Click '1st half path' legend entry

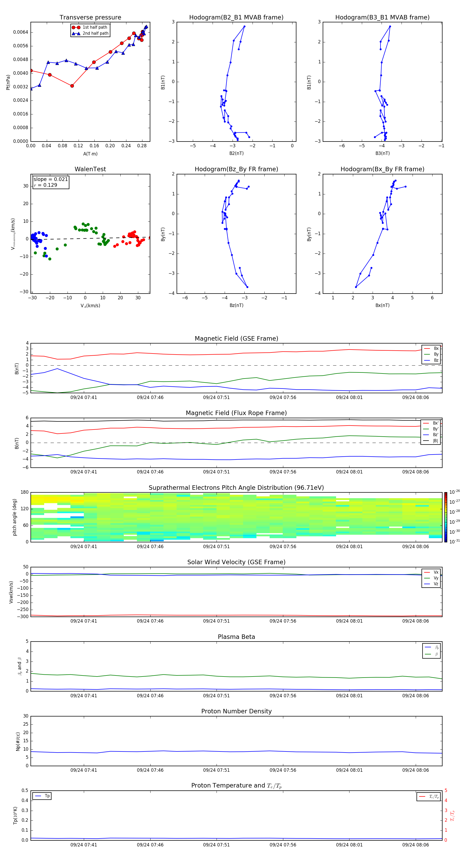90,27
